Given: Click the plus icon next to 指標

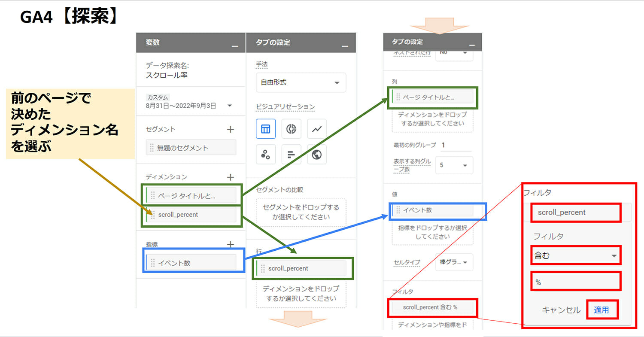Looking at the screenshot, I should click(231, 244).
